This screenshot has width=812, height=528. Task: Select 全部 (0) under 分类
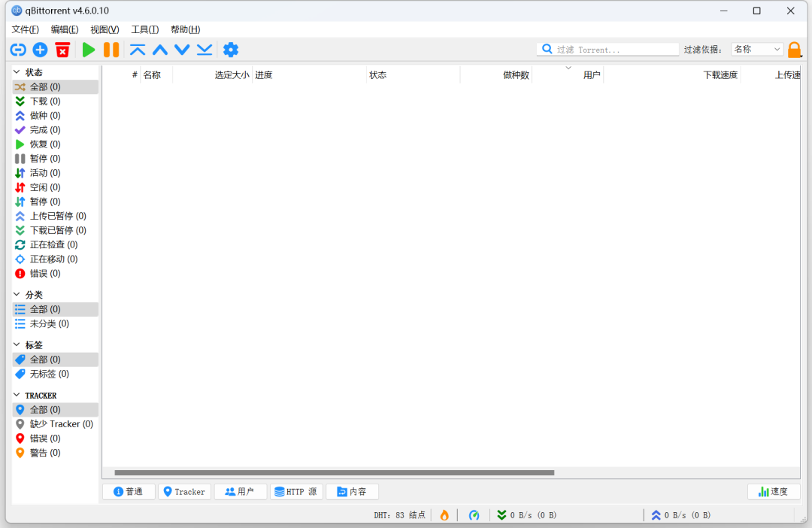click(56, 309)
